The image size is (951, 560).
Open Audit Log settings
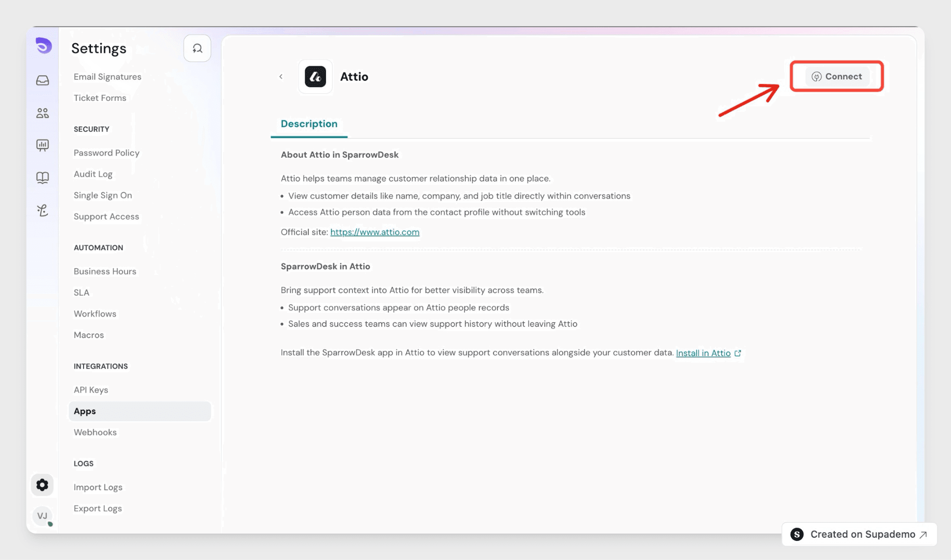(93, 174)
